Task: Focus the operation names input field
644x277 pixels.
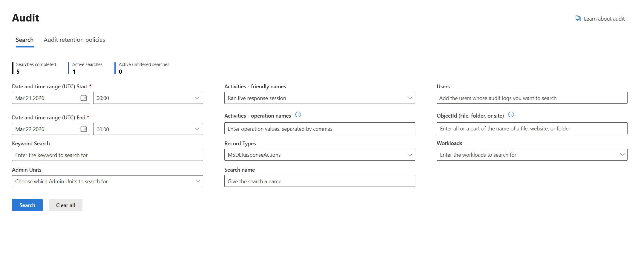Action: coord(319,129)
